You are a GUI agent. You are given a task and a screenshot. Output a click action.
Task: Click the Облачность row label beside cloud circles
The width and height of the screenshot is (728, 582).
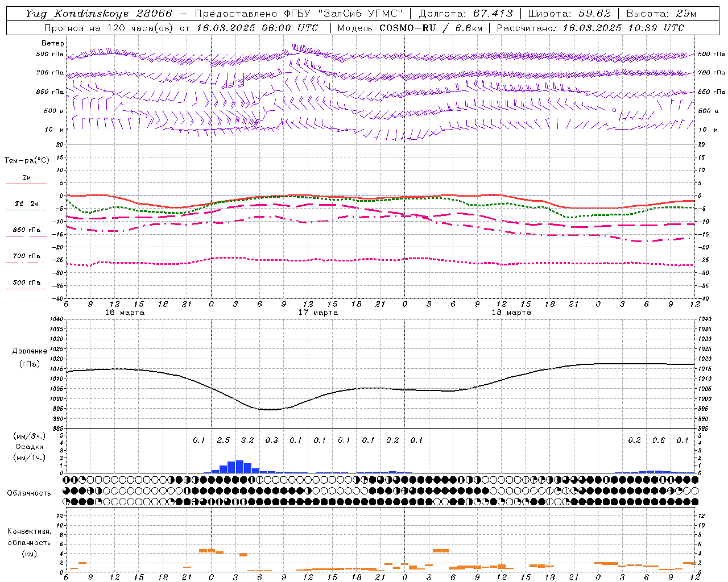29,493
